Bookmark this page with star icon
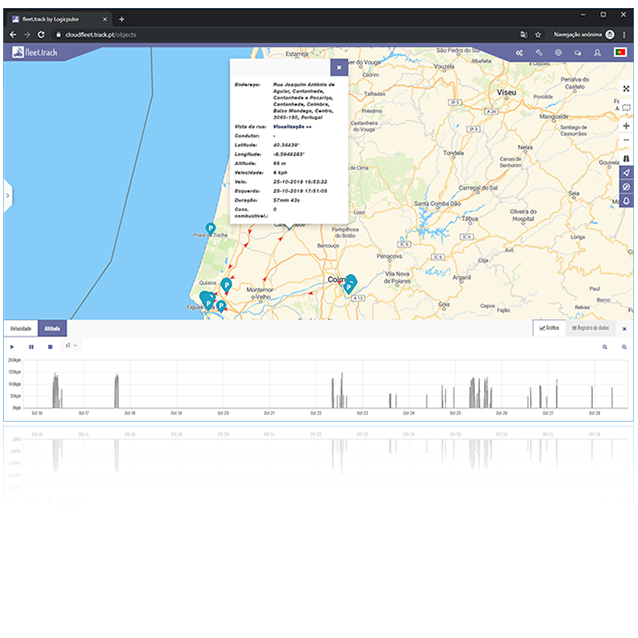The height and width of the screenshot is (638, 638). click(538, 35)
